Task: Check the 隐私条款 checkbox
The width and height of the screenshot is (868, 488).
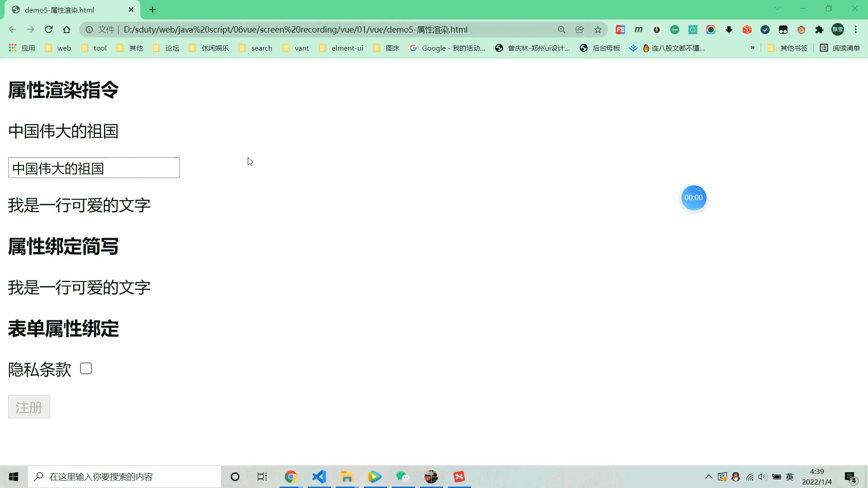Action: click(86, 369)
